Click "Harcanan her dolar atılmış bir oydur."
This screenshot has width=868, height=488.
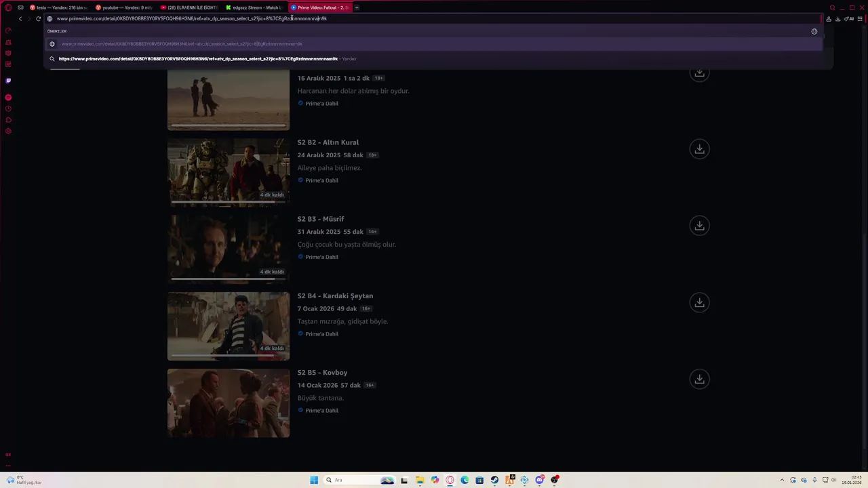point(353,91)
